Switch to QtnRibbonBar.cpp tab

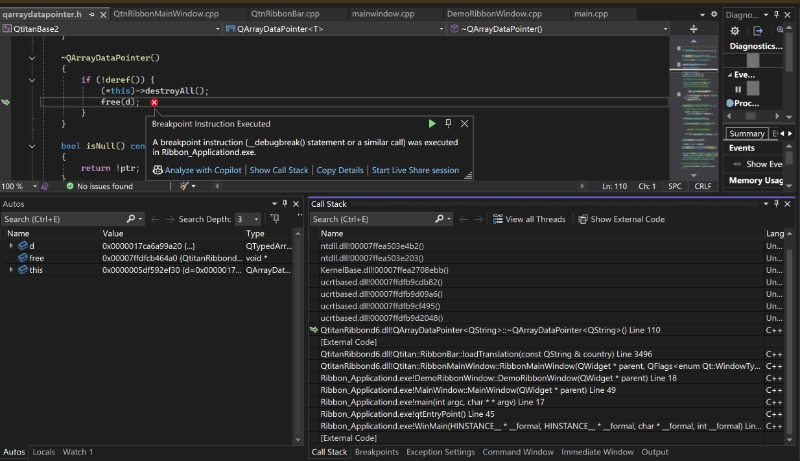coord(285,14)
